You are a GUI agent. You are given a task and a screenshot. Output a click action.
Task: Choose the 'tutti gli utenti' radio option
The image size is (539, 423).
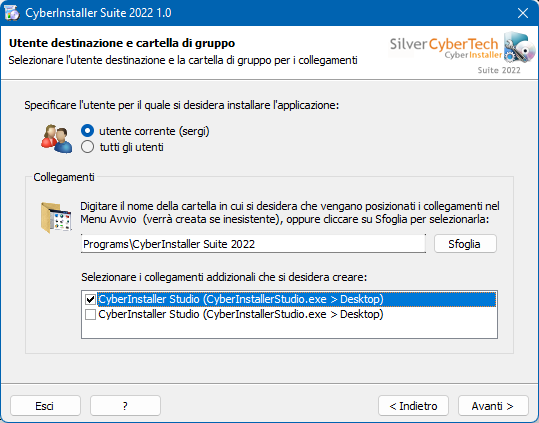pos(87,147)
